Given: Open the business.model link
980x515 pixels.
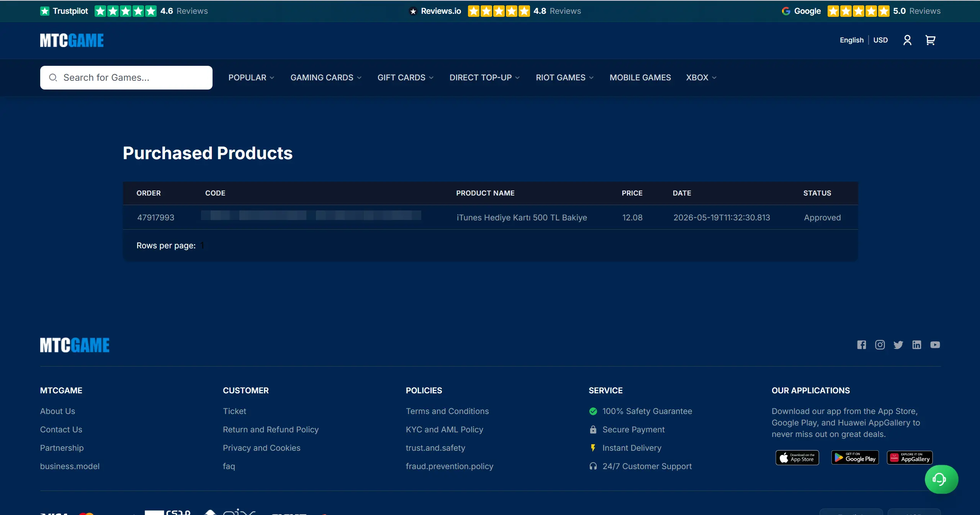Looking at the screenshot, I should click(70, 466).
